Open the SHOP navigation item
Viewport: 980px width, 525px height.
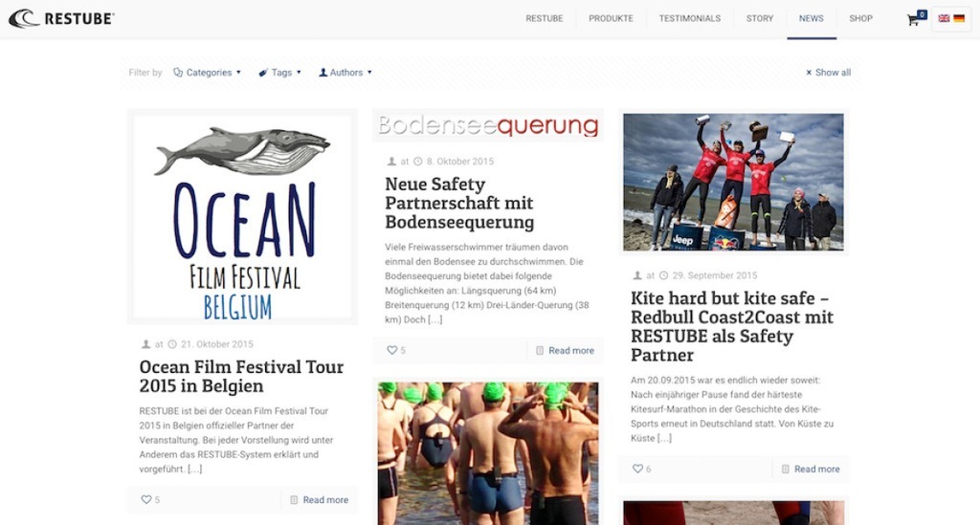[860, 19]
